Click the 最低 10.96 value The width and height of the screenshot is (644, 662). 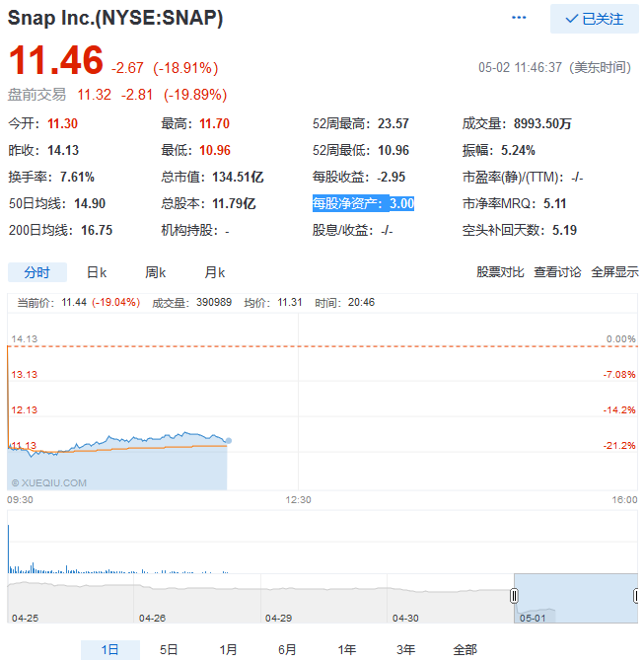point(215,150)
